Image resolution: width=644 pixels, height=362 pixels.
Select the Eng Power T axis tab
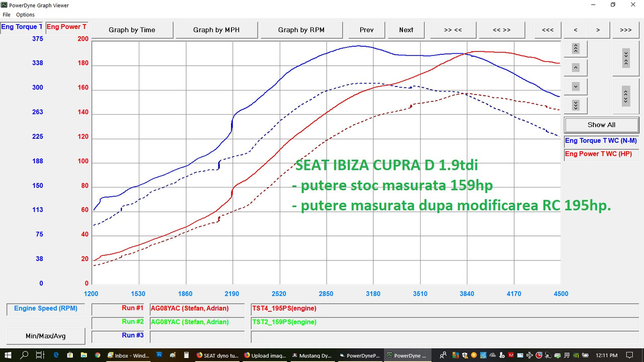pos(66,27)
